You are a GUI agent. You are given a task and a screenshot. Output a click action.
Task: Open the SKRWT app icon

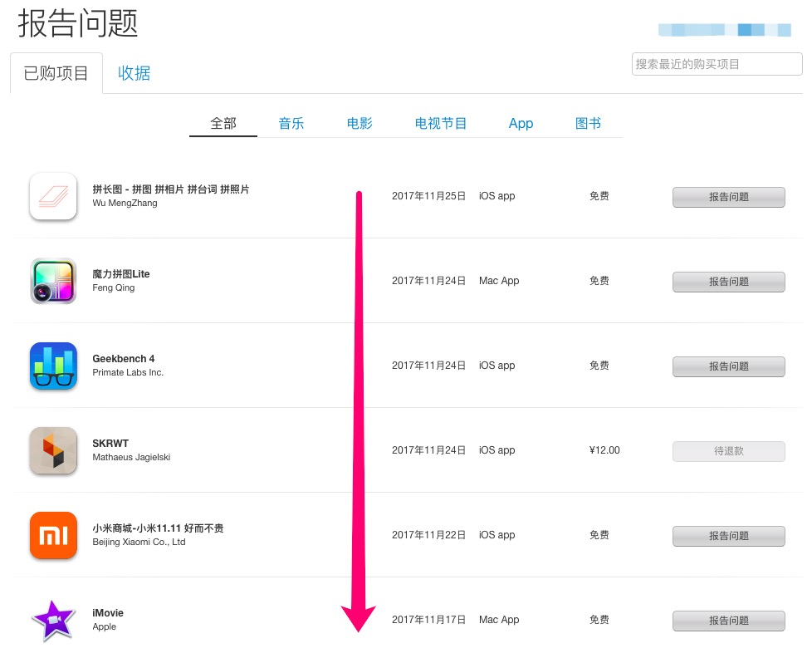point(53,450)
